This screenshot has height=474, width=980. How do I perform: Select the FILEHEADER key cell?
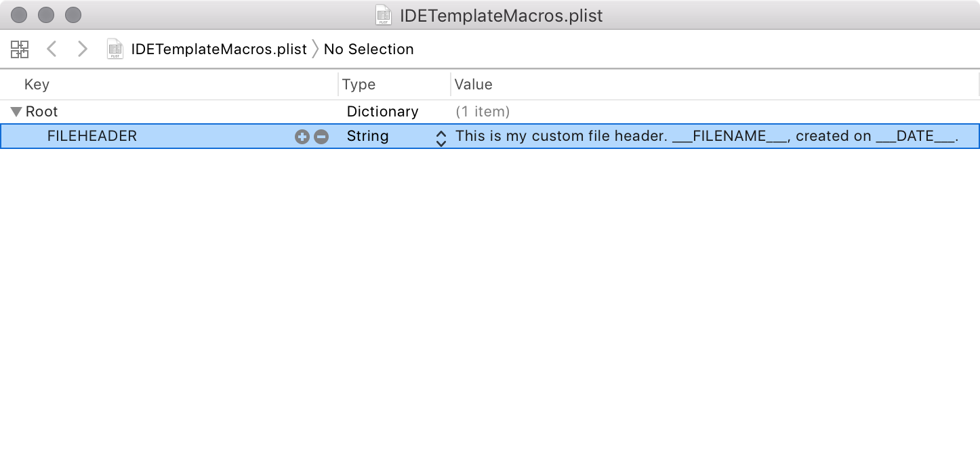92,136
